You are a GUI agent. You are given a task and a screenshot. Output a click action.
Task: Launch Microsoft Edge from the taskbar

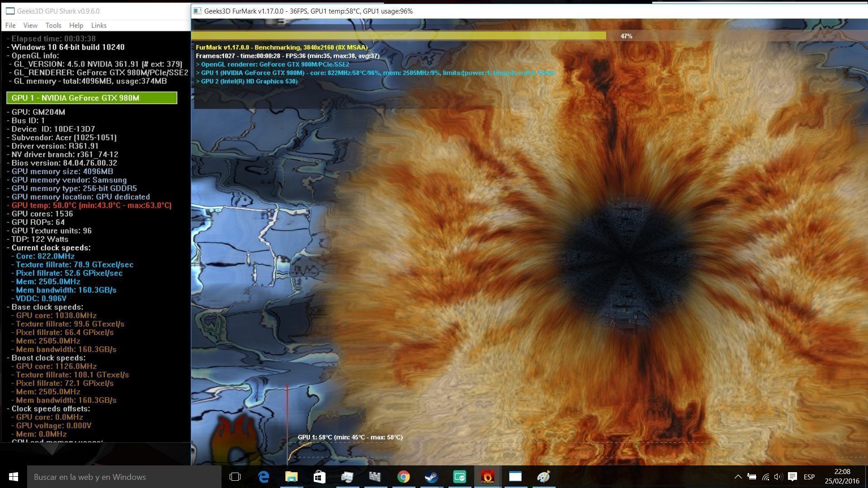264,477
